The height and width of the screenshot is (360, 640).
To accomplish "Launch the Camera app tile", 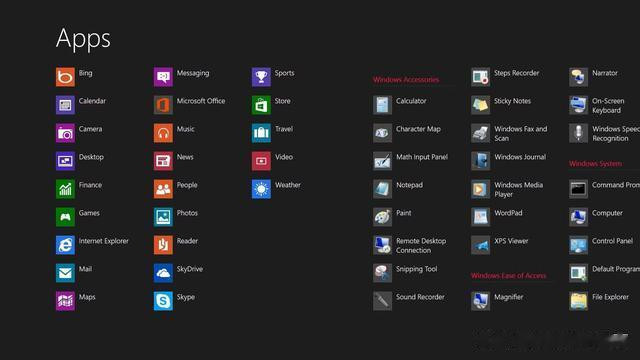I will tap(65, 133).
